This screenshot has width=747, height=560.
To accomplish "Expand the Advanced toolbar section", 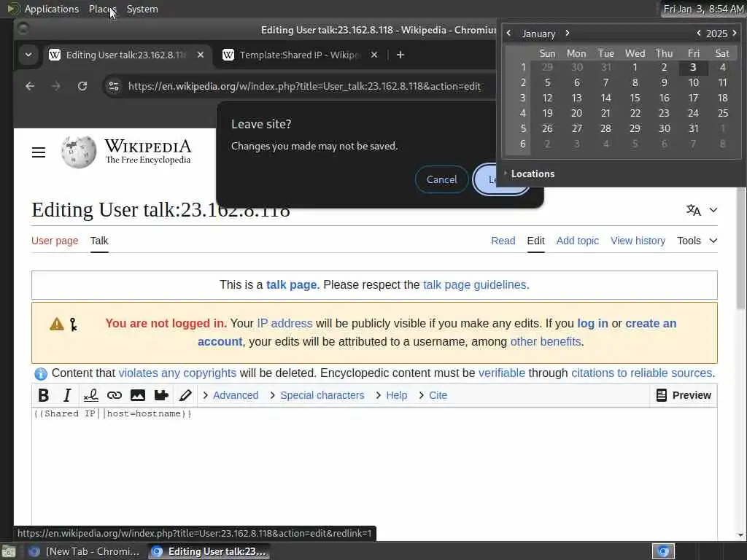I will pyautogui.click(x=231, y=395).
